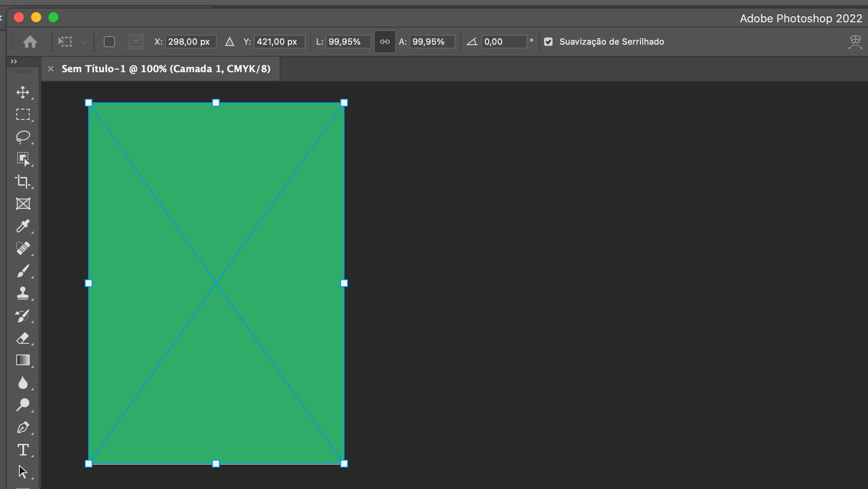Select the Eraser tool
868x489 pixels.
(x=23, y=338)
